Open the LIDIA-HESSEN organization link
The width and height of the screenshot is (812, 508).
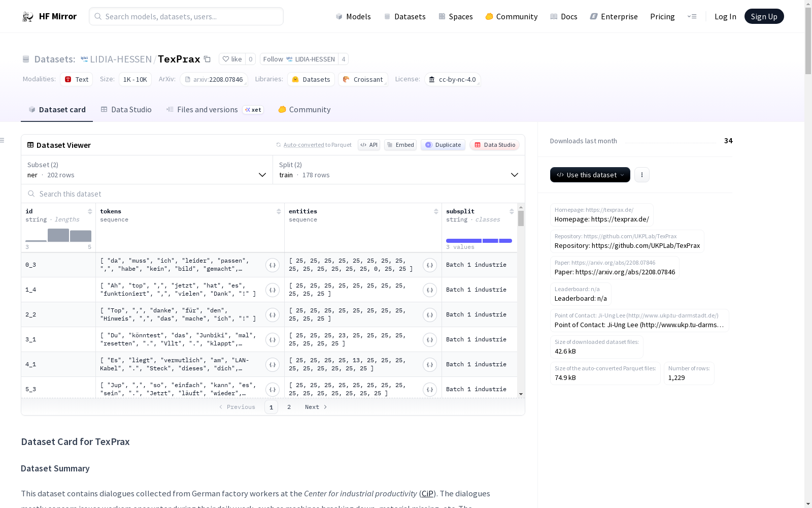coord(121,59)
